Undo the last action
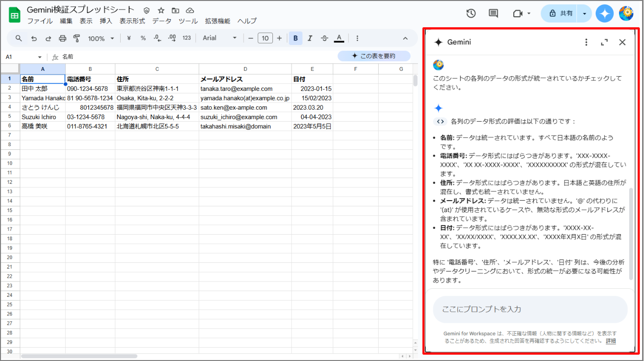The image size is (644, 361). (34, 38)
